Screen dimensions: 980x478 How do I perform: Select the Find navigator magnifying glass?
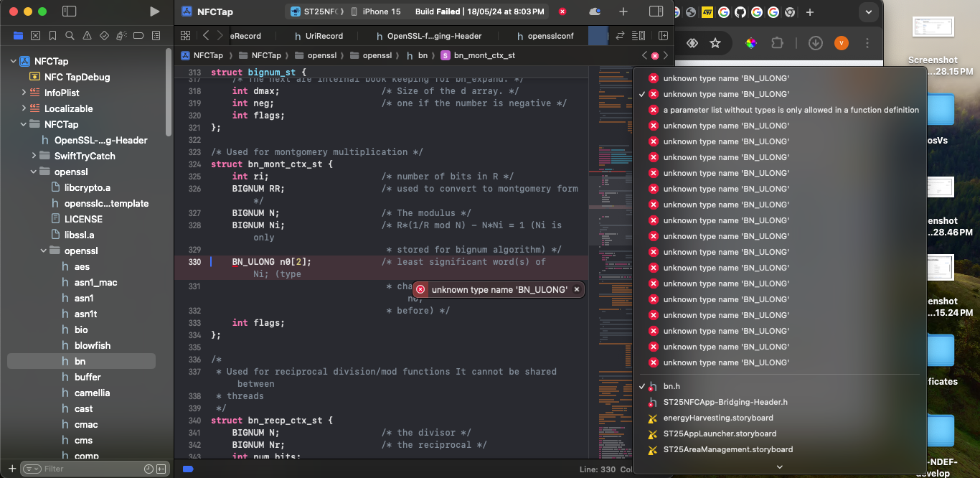70,34
